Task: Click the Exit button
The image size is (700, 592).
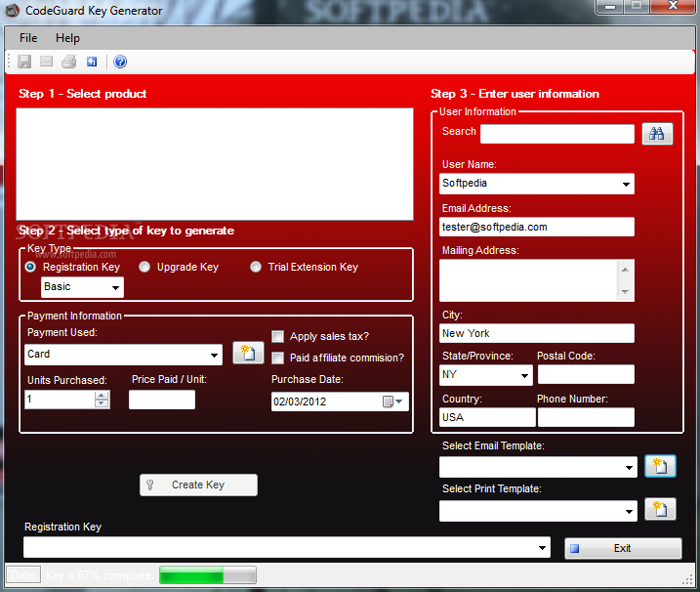Action: [623, 548]
